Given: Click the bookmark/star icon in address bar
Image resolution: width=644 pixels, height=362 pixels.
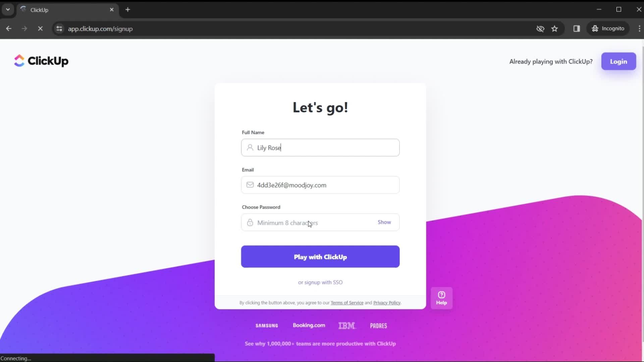Looking at the screenshot, I should point(555,29).
